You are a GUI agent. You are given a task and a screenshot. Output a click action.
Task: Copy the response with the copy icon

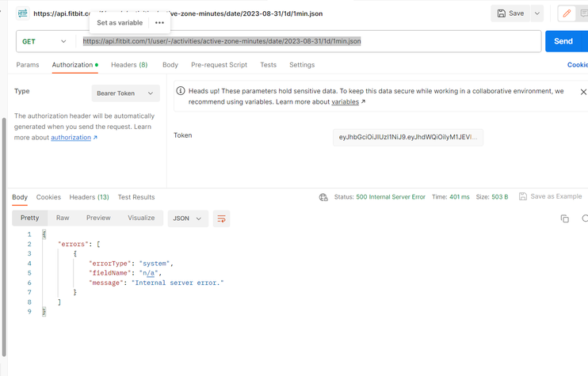pos(564,218)
